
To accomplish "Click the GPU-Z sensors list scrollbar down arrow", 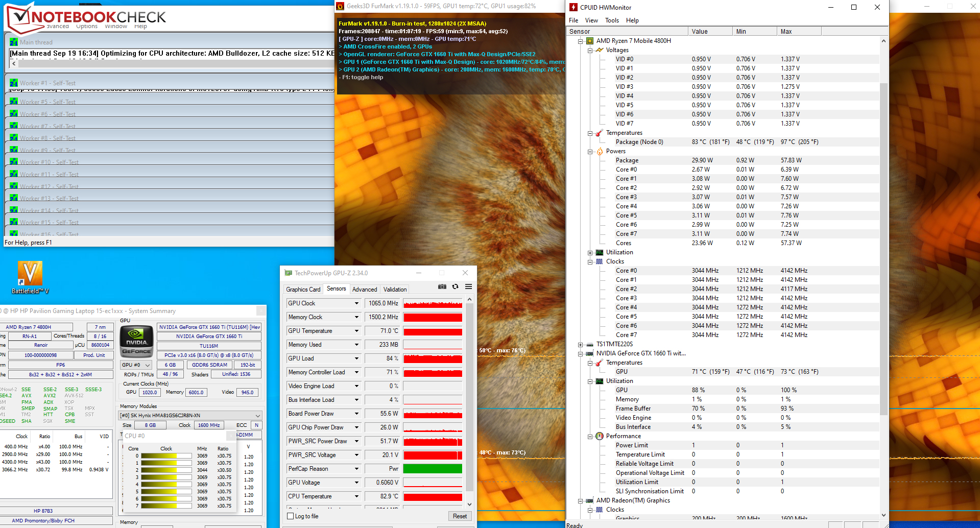I will [x=470, y=505].
